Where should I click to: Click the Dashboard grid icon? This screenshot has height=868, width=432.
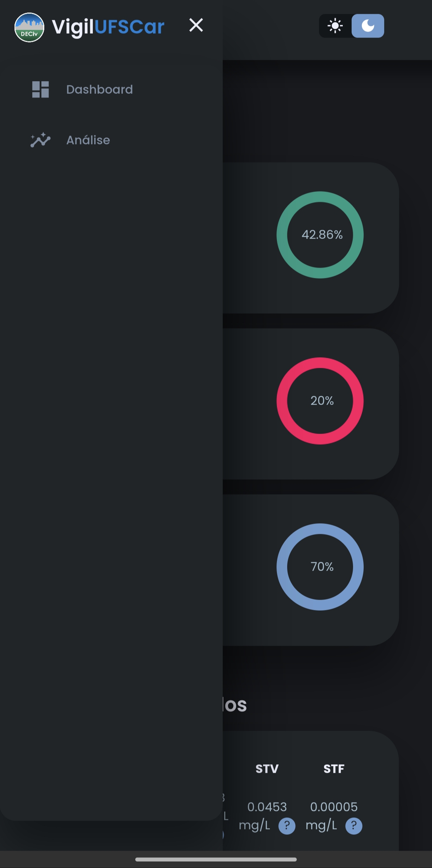coord(40,90)
